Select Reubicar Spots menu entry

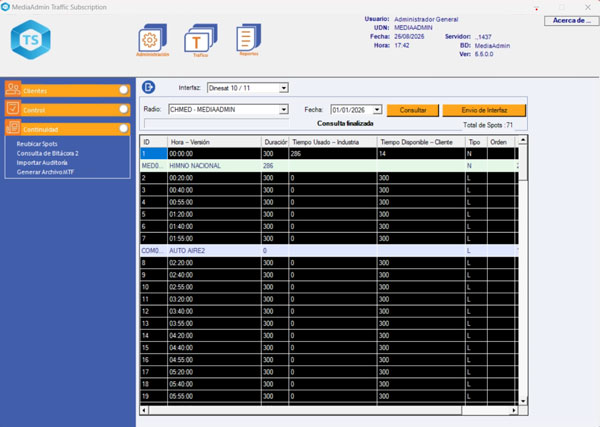pyautogui.click(x=39, y=145)
